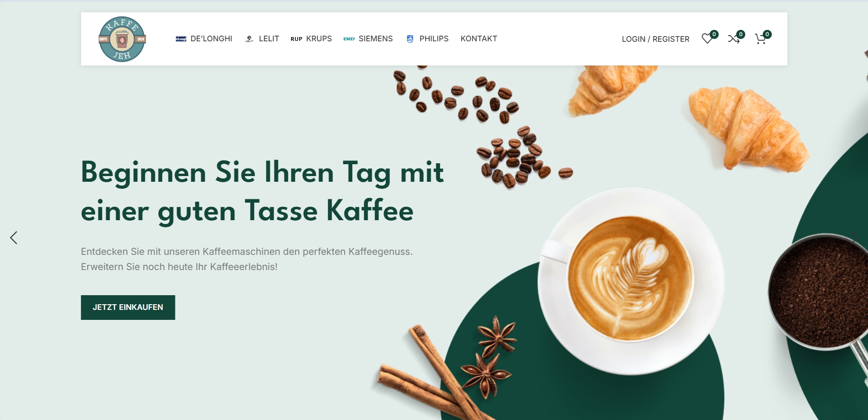Click the JETZT EINKAUFEN button
The height and width of the screenshot is (420, 868).
(128, 308)
